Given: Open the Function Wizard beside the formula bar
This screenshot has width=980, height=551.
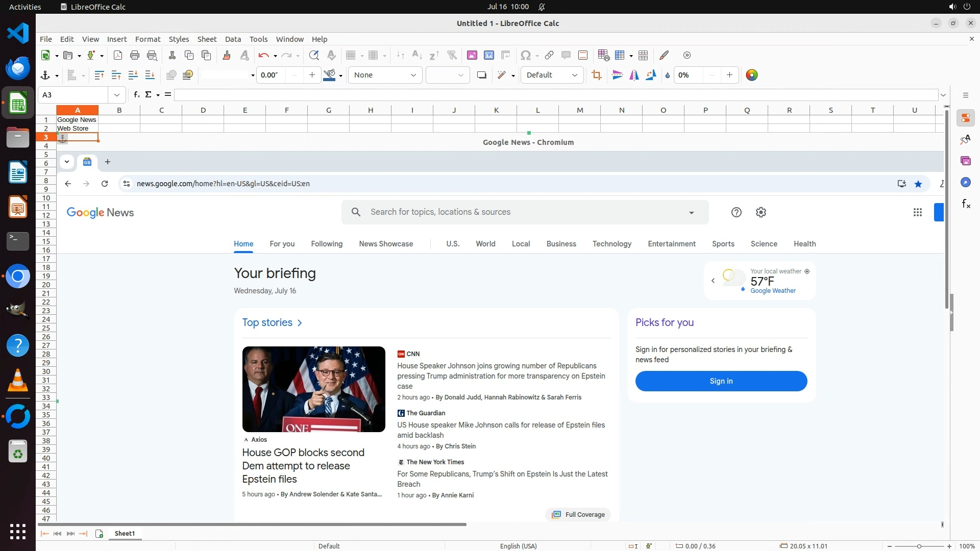Looking at the screenshot, I should click(x=136, y=95).
